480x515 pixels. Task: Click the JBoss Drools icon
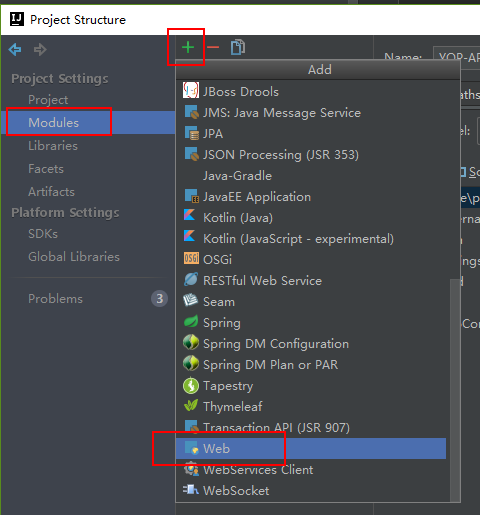pos(191,90)
